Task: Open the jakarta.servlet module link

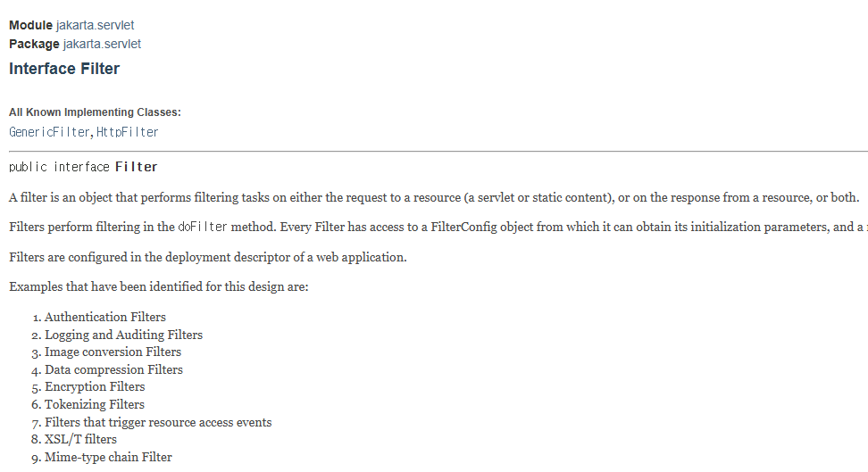Action: [95, 26]
